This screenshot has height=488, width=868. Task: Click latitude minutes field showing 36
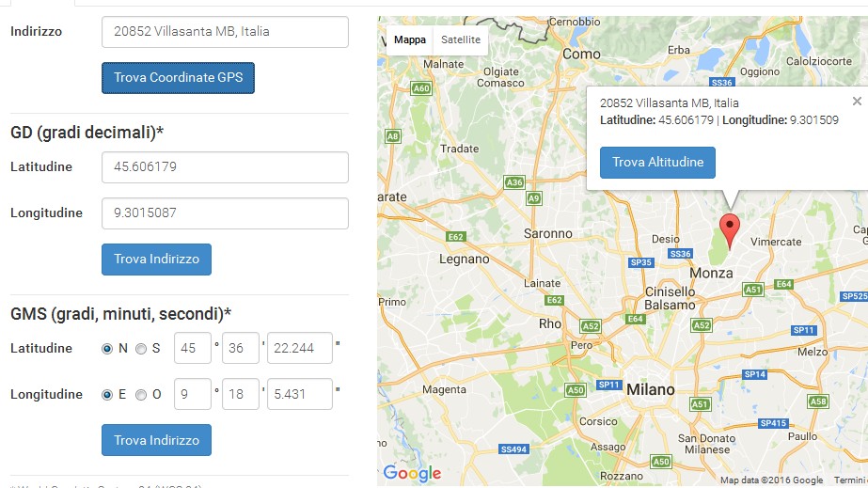click(240, 348)
